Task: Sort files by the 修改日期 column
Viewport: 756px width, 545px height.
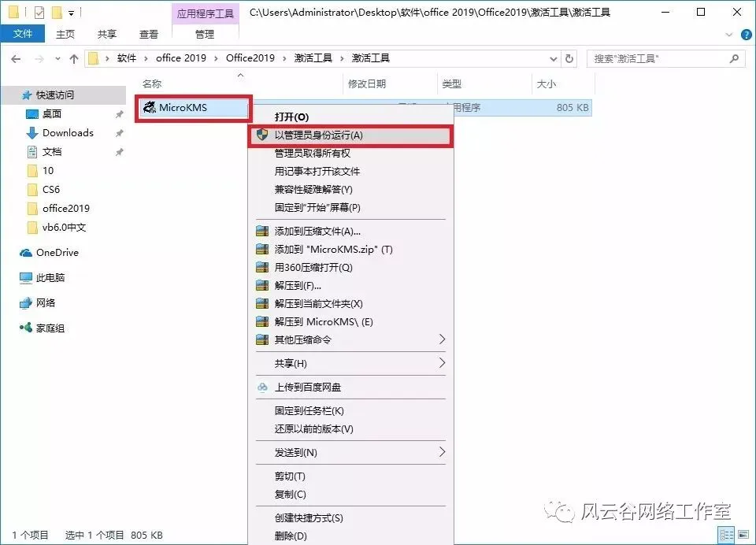Action: click(367, 84)
